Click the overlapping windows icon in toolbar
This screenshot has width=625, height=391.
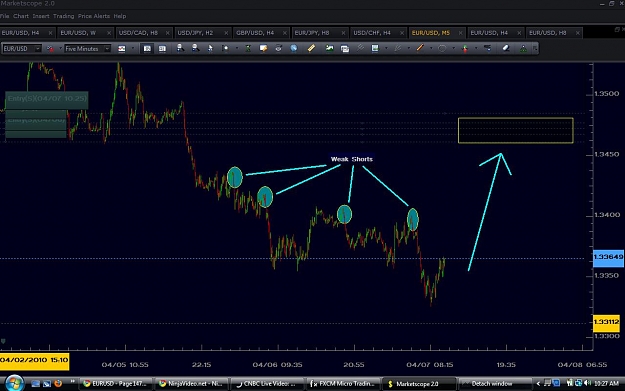[x=345, y=49]
